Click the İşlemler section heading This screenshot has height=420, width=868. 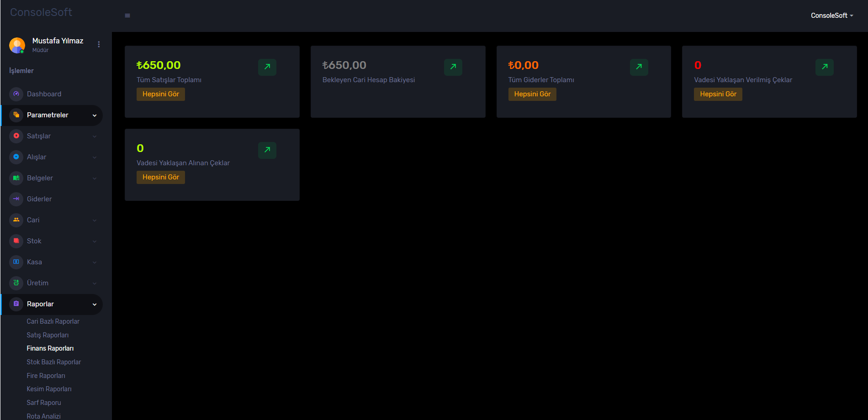21,71
